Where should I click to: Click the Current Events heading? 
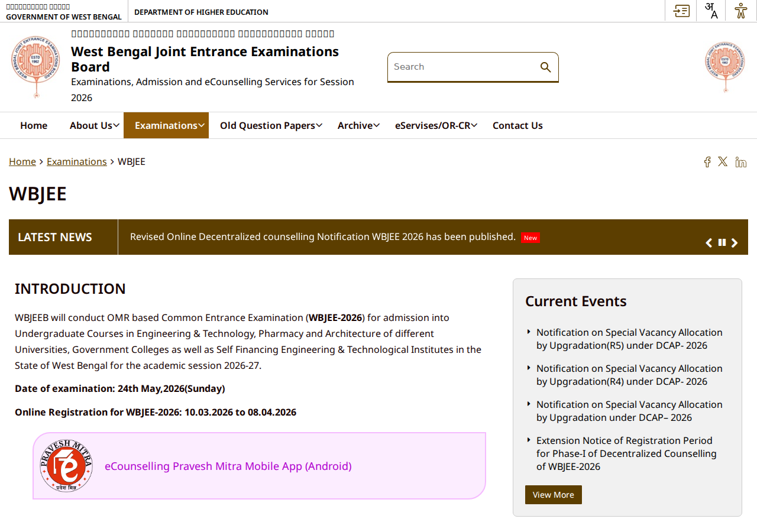pos(576,301)
